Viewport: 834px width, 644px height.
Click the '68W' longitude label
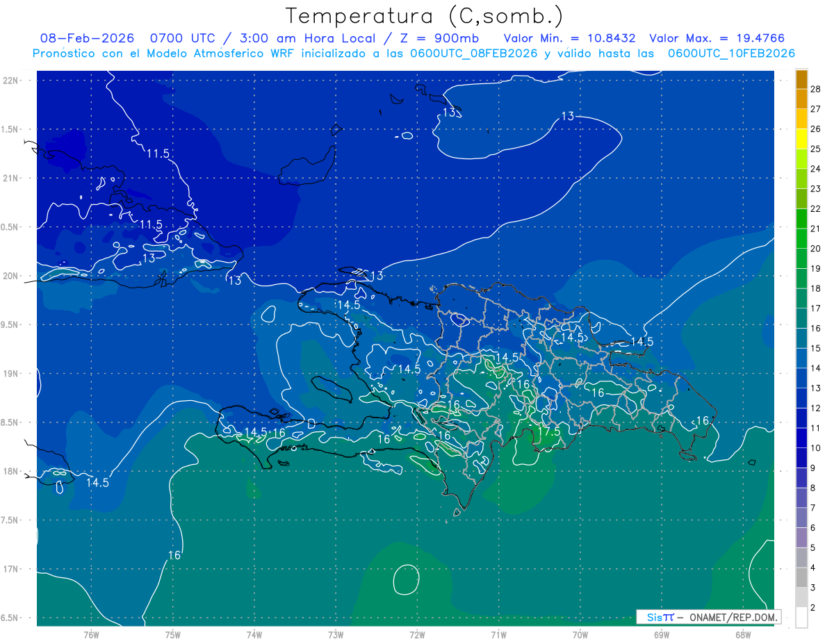[x=743, y=635]
